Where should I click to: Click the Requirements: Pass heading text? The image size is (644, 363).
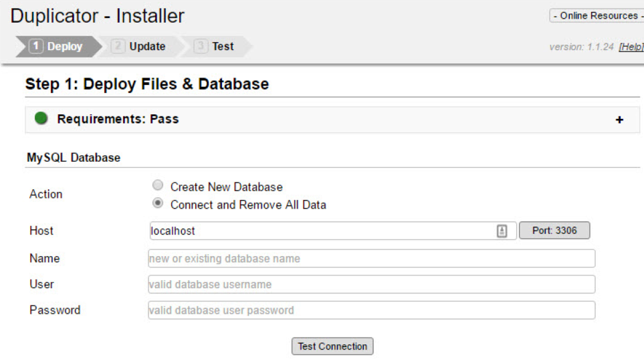pos(118,119)
